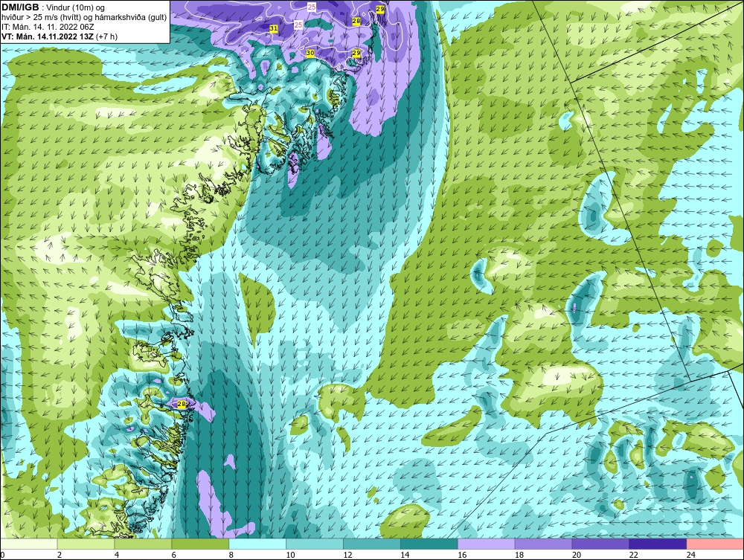Click the legend scale number '14'
The image size is (744, 560).
click(x=405, y=555)
